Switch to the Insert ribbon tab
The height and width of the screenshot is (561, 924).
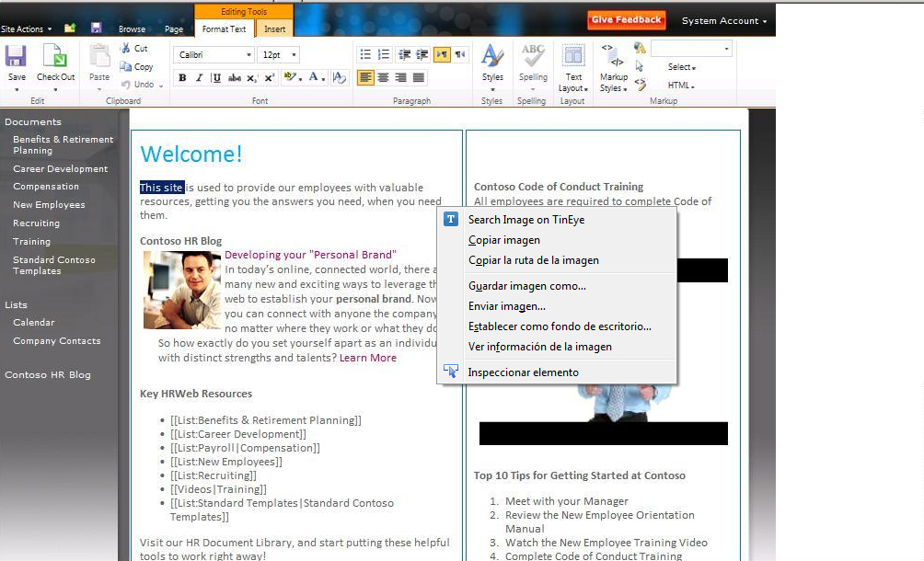click(x=274, y=29)
